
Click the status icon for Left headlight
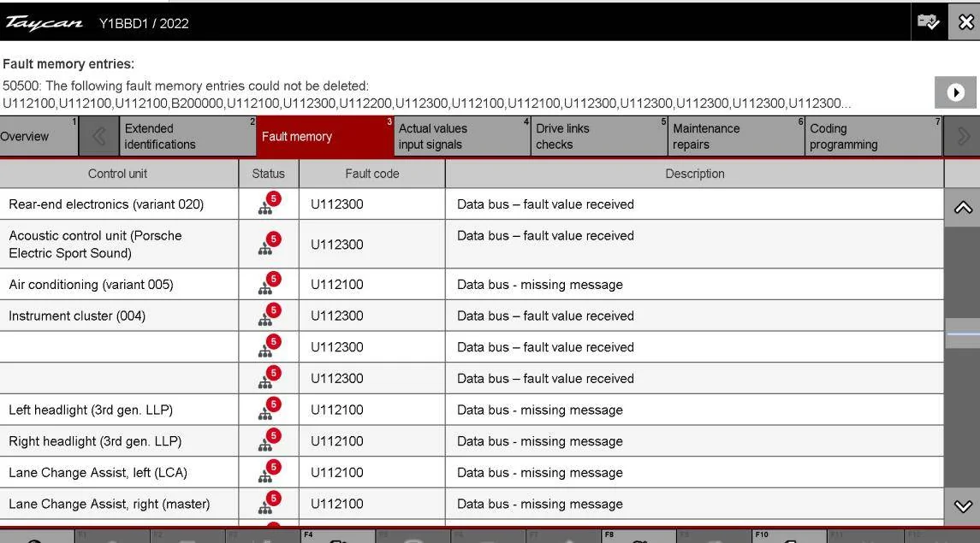pos(269,410)
